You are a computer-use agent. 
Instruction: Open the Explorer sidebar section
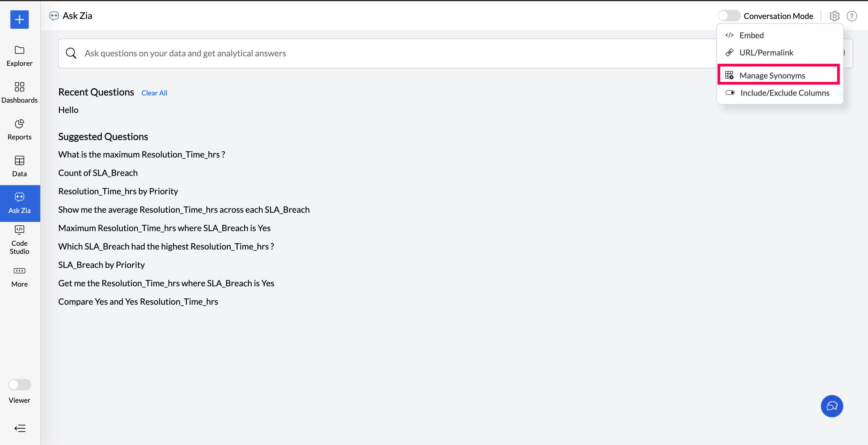[x=19, y=56]
